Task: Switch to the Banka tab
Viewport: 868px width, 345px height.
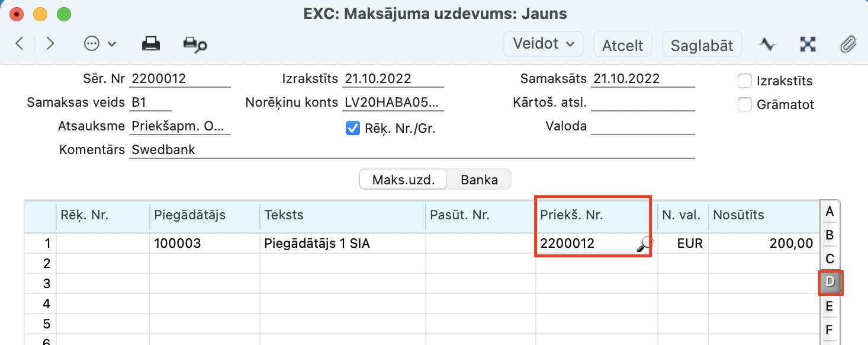Action: 479,180
